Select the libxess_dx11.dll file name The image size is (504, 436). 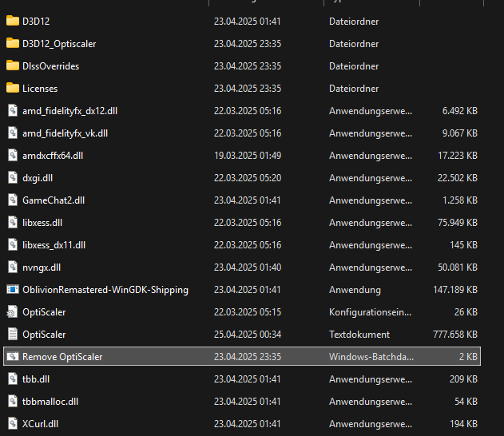tap(54, 245)
